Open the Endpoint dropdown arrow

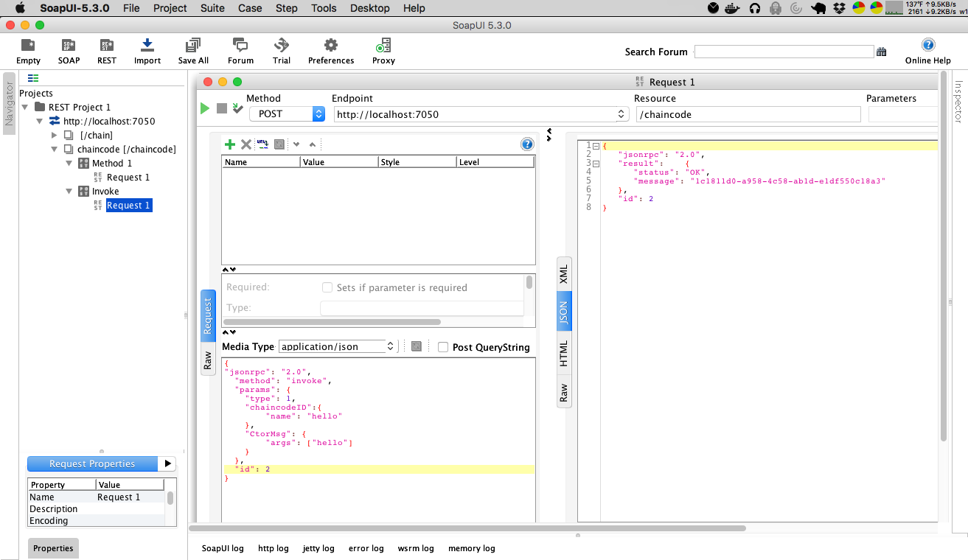coord(621,114)
